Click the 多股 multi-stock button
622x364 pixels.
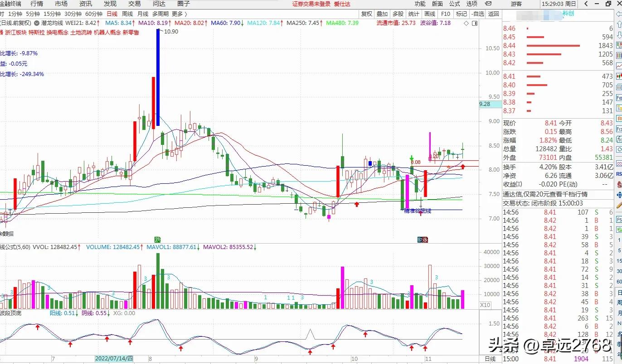point(398,14)
